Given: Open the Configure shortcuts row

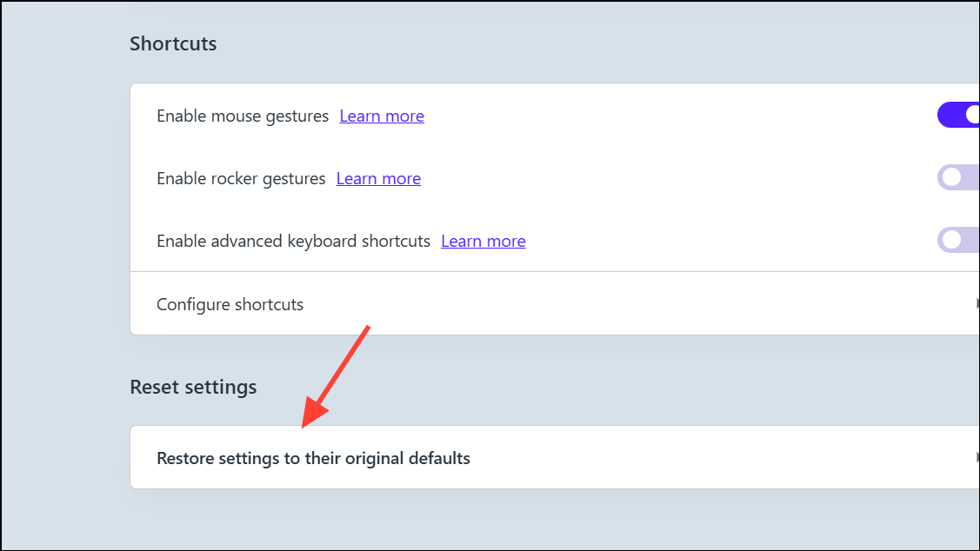Looking at the screenshot, I should pos(555,303).
